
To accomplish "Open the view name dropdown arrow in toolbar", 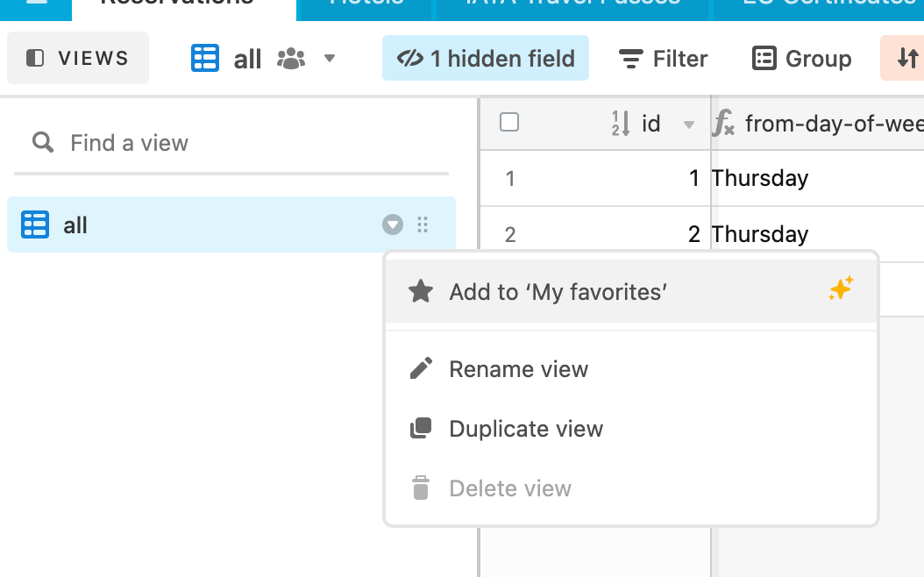I will click(x=330, y=59).
